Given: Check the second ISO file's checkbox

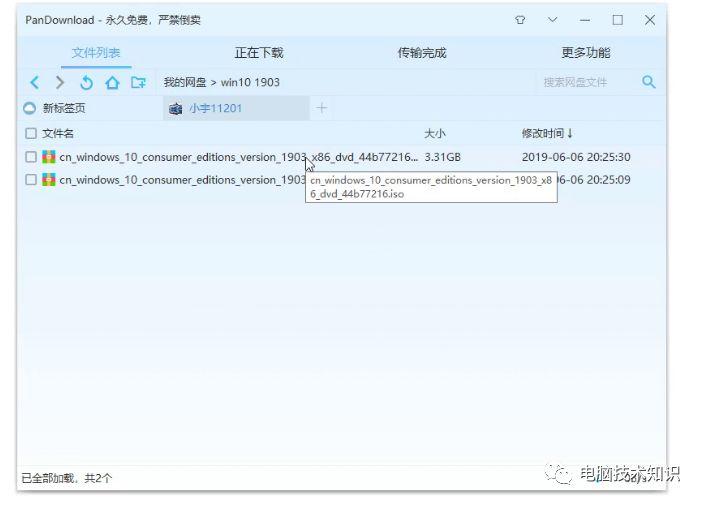Looking at the screenshot, I should 31,180.
